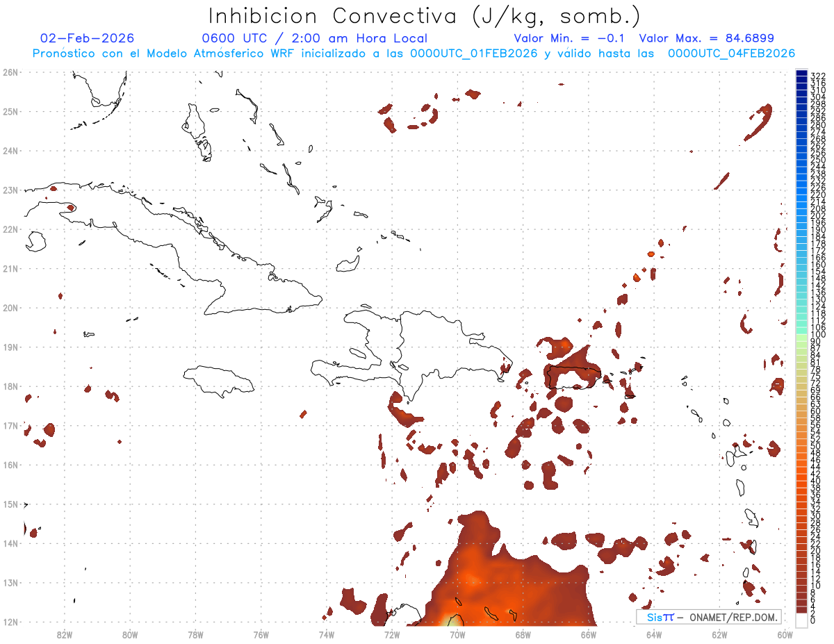
Task: Click the '76W' longitude label
Action: [261, 634]
